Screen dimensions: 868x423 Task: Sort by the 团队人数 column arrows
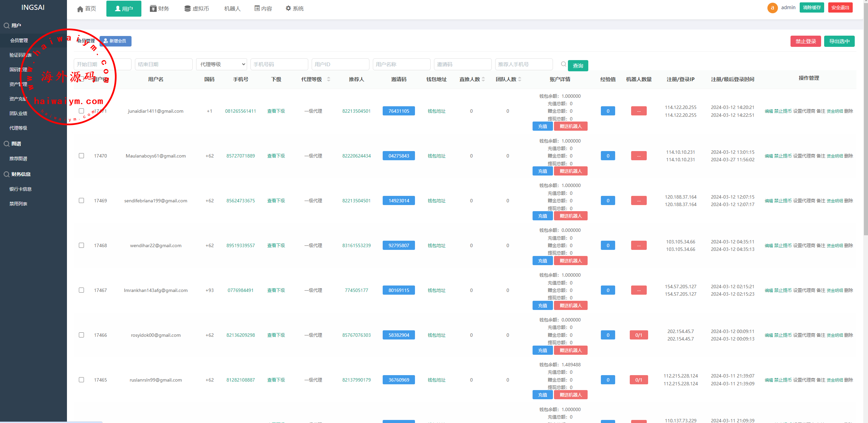520,79
